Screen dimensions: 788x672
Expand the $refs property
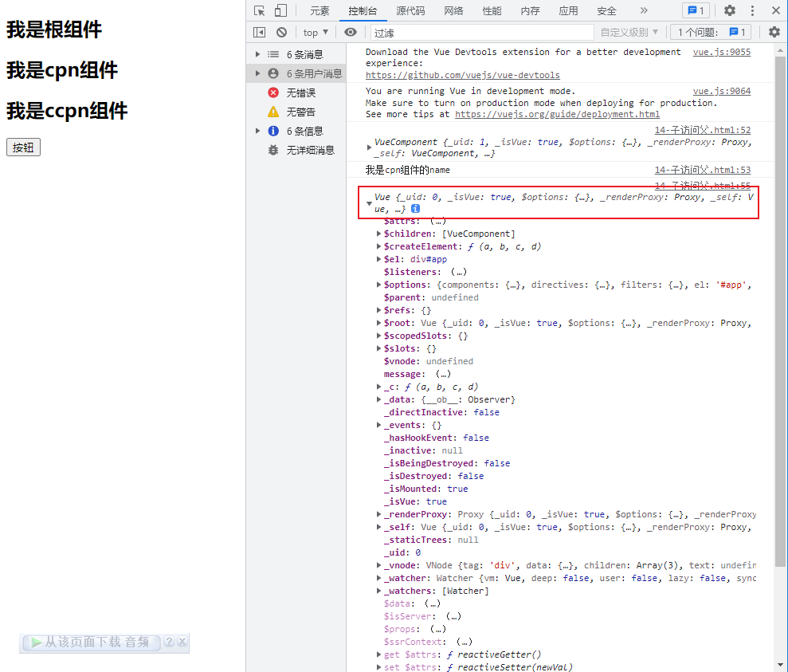pyautogui.click(x=379, y=310)
